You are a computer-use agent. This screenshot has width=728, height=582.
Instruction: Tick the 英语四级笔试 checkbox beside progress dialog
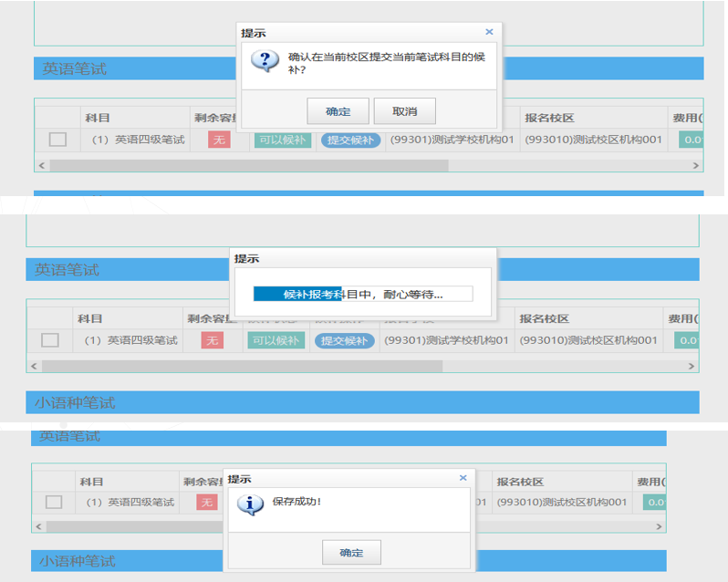point(50,340)
